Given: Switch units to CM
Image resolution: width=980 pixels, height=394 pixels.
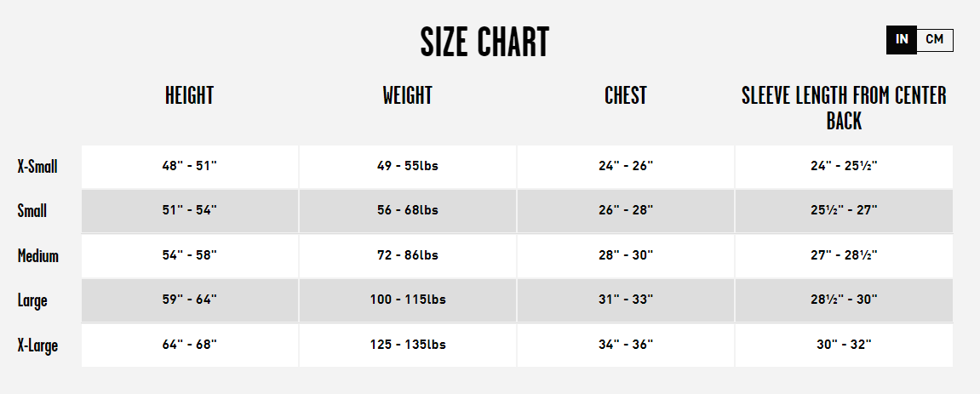Looking at the screenshot, I should pyautogui.click(x=934, y=40).
